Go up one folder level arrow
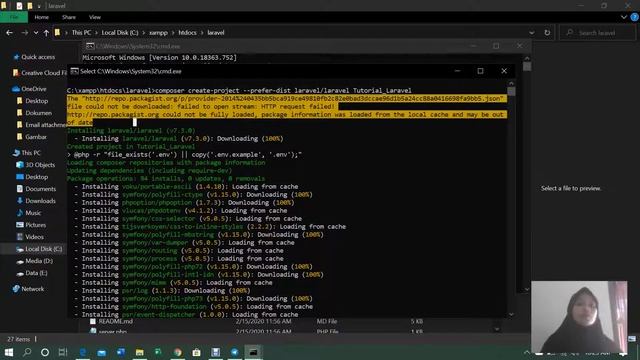Viewport: 640px width, 360px height. click(x=46, y=33)
